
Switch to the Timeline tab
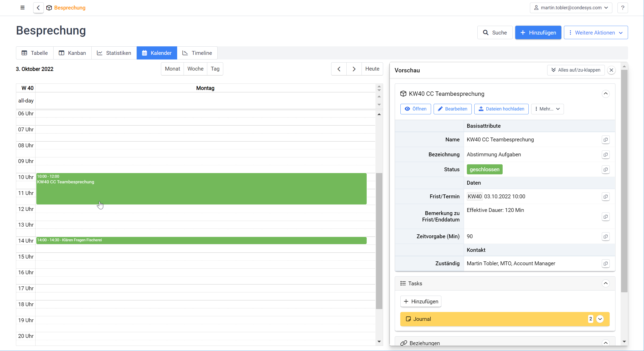point(197,53)
